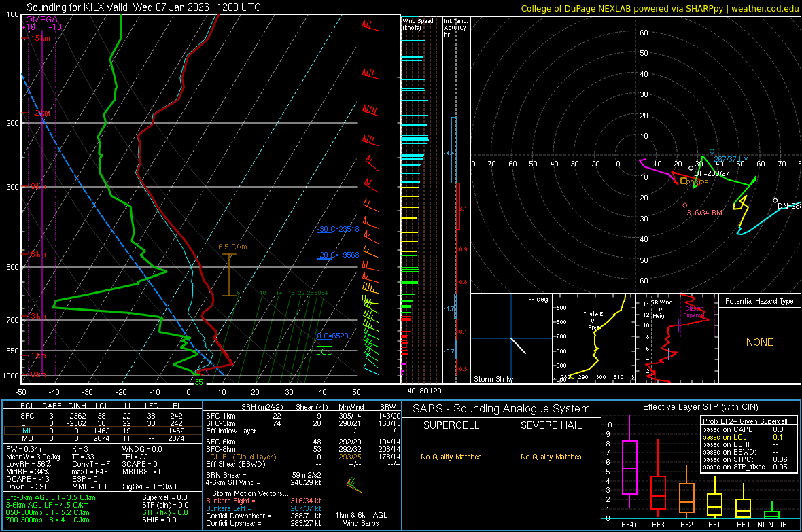Click the '1km & 6km AGL Wind Barbs' caption
This screenshot has height=532, width=802.
click(x=361, y=519)
